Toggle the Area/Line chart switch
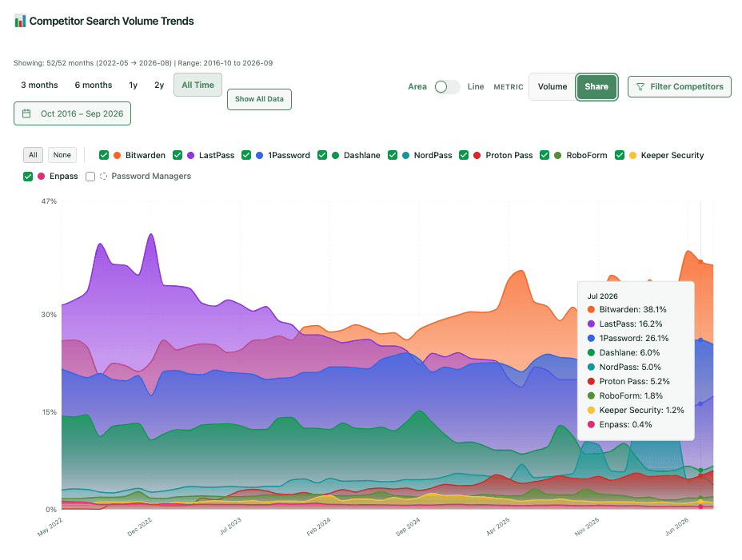Image resolution: width=742 pixels, height=560 pixels. [447, 86]
